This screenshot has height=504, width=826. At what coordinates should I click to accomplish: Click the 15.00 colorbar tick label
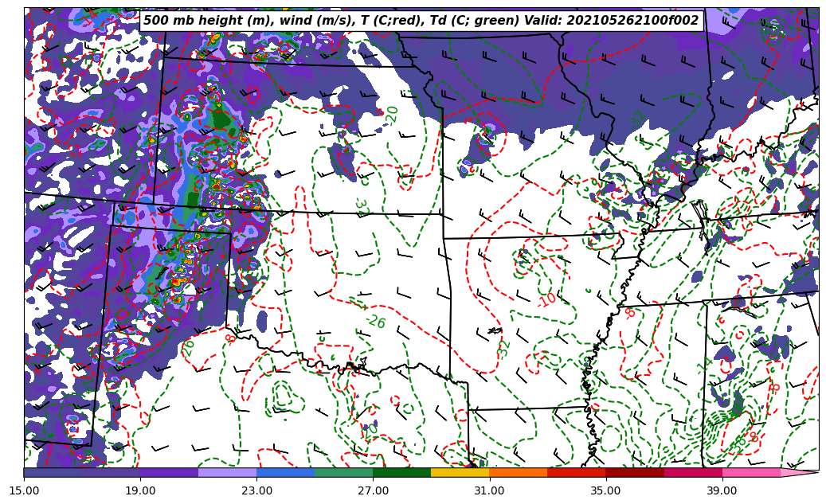[x=24, y=490]
